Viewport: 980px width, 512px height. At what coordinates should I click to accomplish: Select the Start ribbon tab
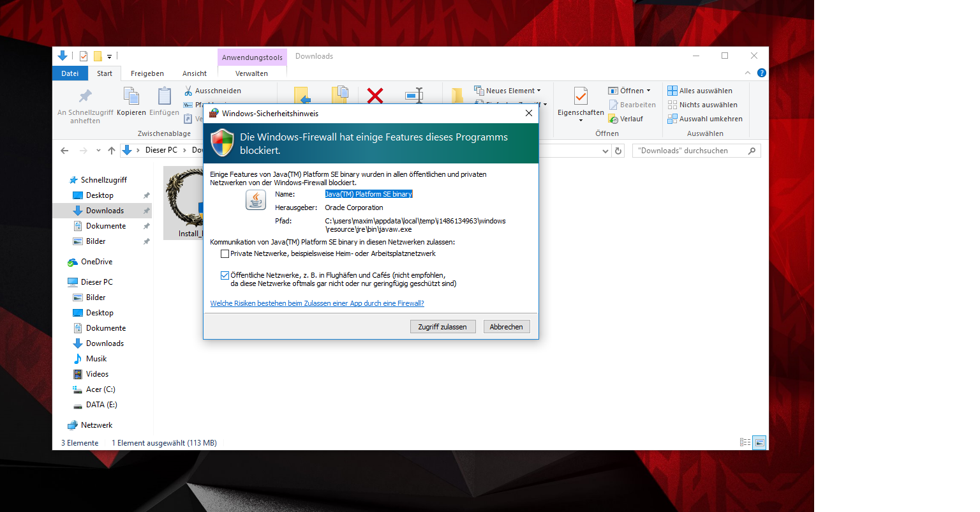pyautogui.click(x=105, y=73)
